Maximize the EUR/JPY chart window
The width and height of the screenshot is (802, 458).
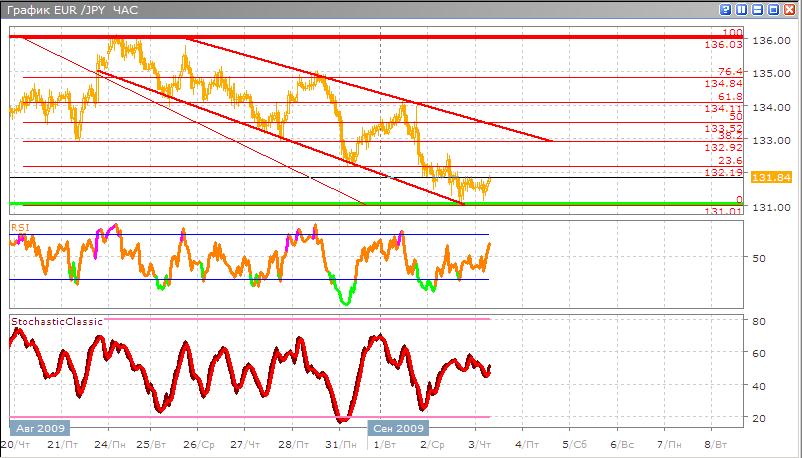(x=774, y=8)
